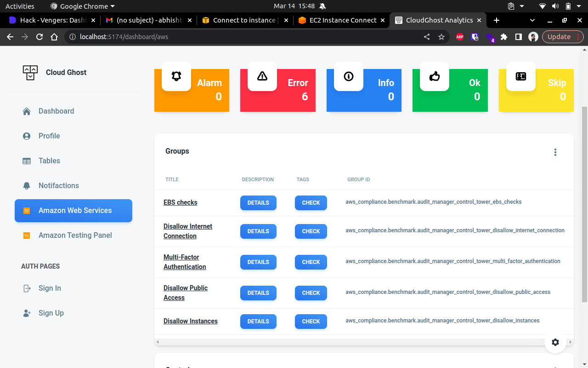Open the Profile menu item
The height and width of the screenshot is (368, 588).
[x=73, y=136]
